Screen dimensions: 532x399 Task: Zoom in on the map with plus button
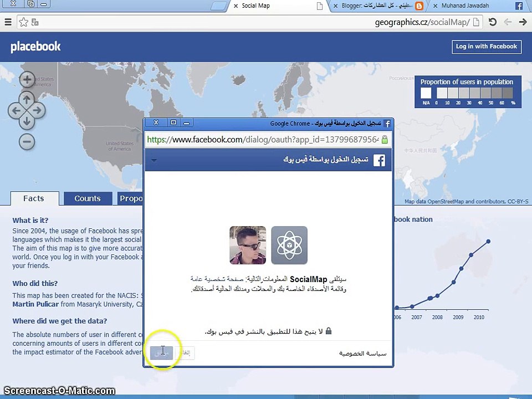[27, 80]
